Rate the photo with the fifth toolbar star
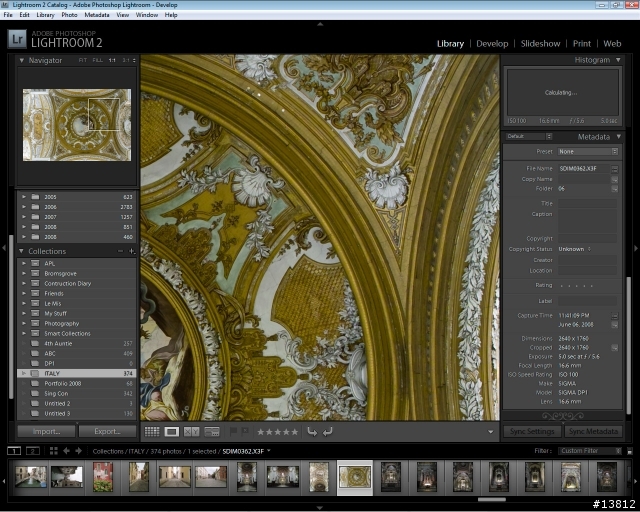The image size is (640, 512). (x=294, y=432)
